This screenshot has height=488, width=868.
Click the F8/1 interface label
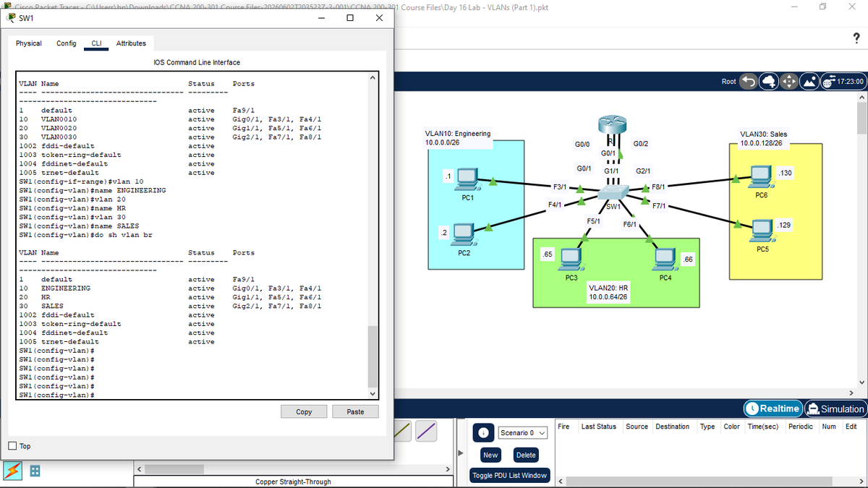[x=658, y=187]
